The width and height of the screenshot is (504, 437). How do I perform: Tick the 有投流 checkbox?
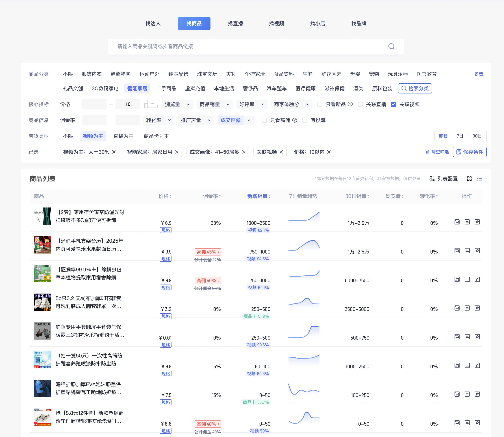pyautogui.click(x=305, y=120)
